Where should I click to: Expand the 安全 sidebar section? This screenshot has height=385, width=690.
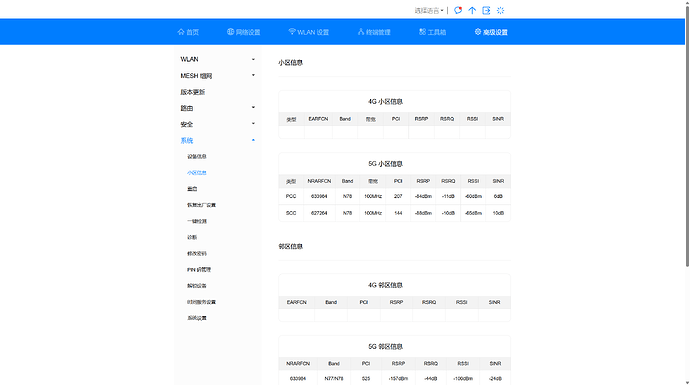pyautogui.click(x=217, y=124)
